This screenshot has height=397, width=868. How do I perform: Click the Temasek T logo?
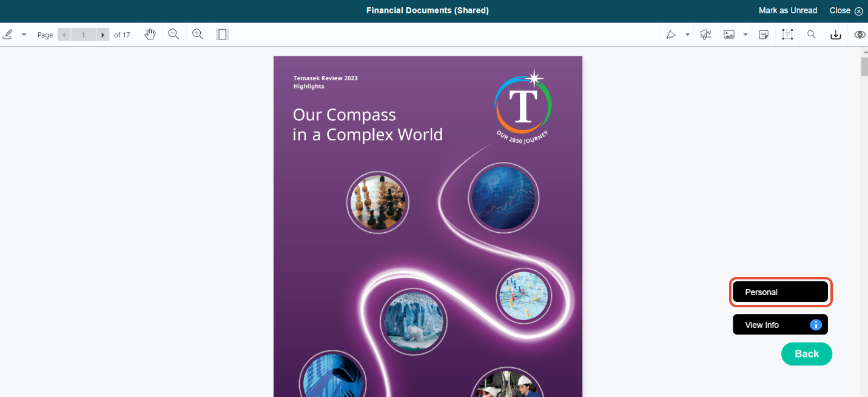click(523, 106)
